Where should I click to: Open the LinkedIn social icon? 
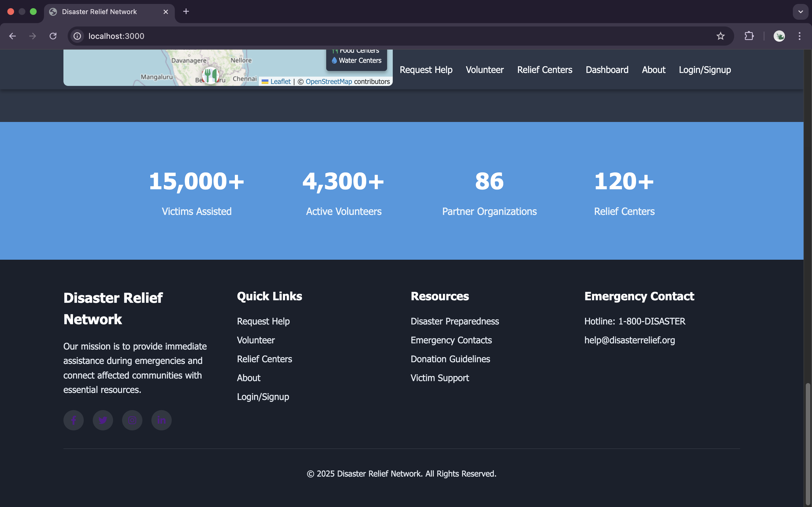[x=161, y=420]
